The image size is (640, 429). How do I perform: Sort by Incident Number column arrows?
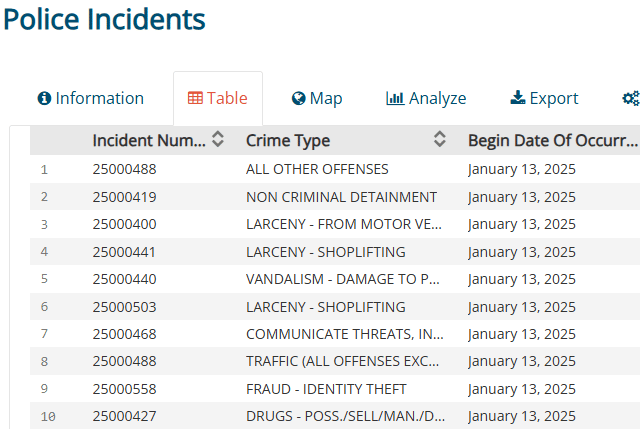tap(218, 141)
